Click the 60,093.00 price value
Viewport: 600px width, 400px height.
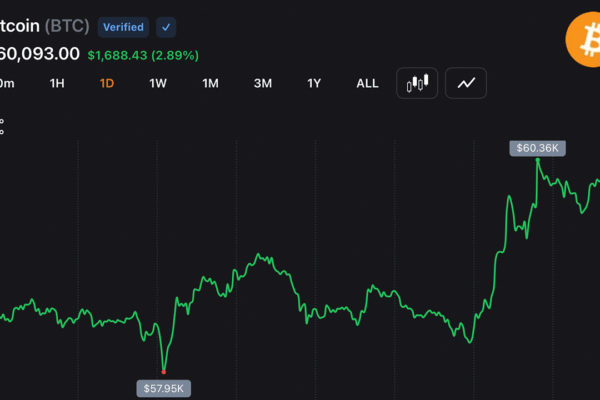click(40, 54)
